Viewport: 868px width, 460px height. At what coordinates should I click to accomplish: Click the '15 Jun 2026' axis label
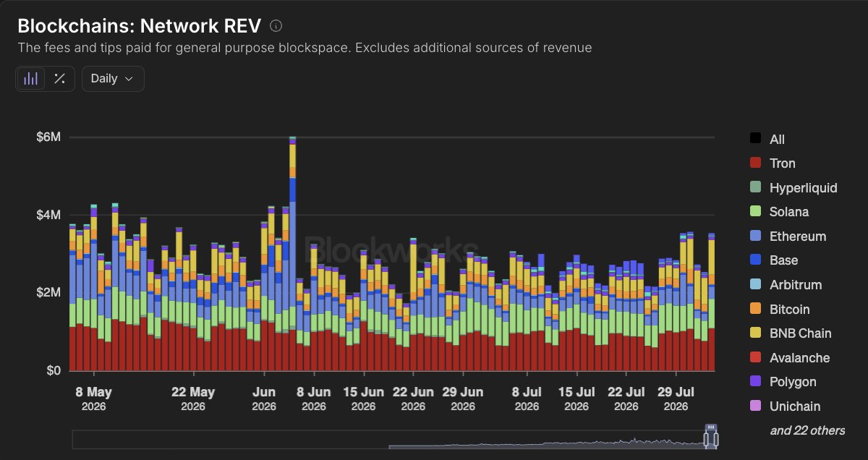[363, 399]
